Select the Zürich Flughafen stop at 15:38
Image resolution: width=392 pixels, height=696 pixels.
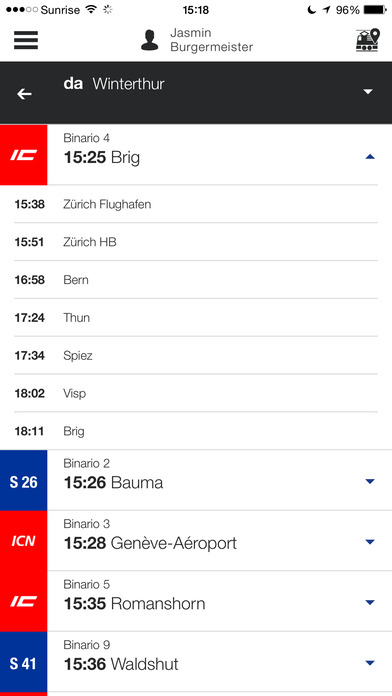(196, 204)
